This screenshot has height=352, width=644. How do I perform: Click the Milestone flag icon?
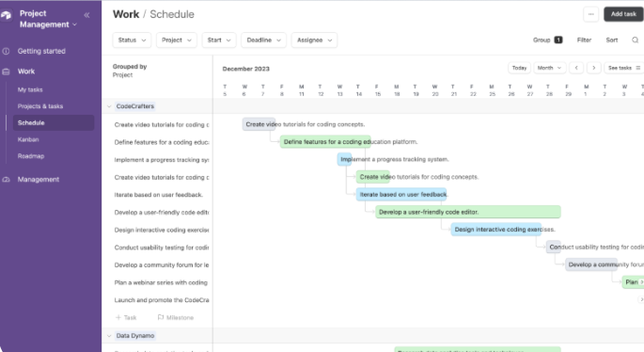pyautogui.click(x=161, y=317)
